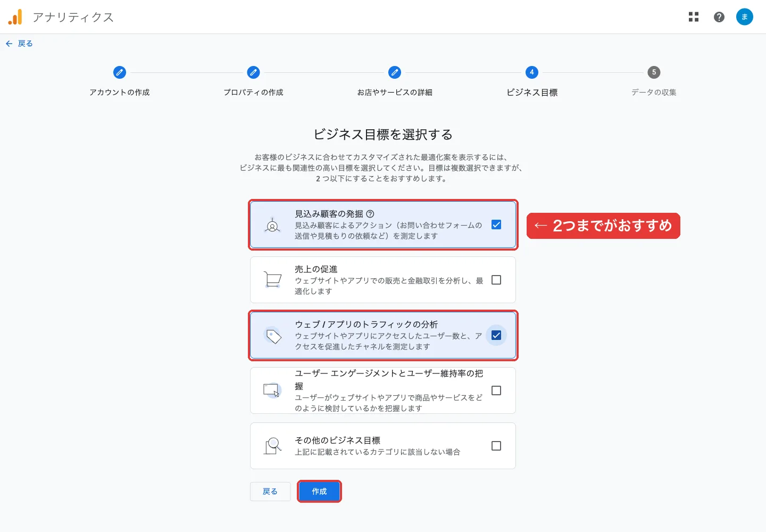Check the 売上の促進 checkbox
Screen dimensions: 766x532
pos(496,280)
